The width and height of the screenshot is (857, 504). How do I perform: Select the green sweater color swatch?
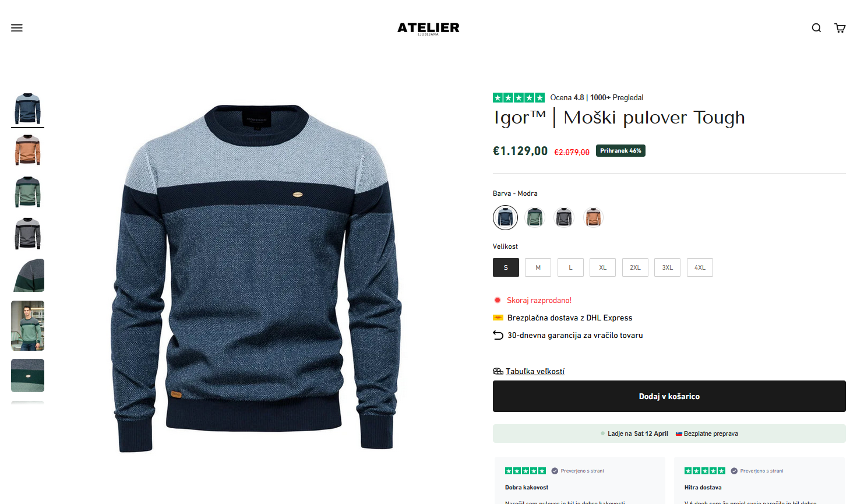pos(534,217)
